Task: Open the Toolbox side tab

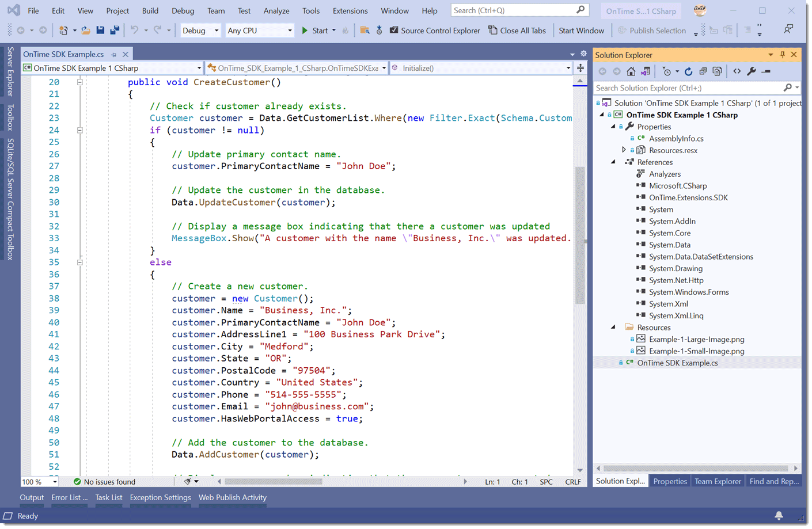Action: pyautogui.click(x=10, y=117)
